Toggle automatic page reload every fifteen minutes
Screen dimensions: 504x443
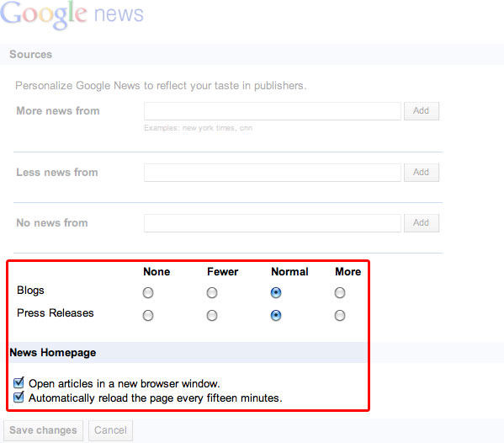19,398
